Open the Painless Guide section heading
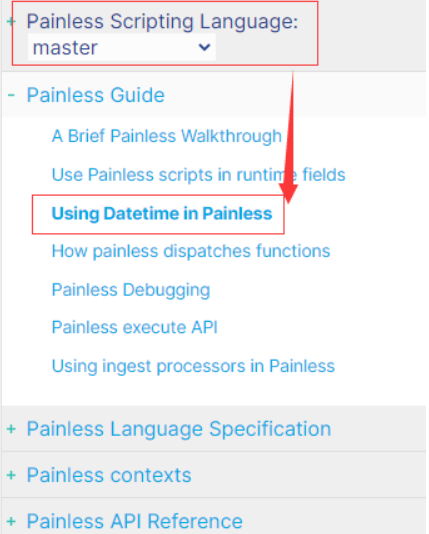This screenshot has height=534, width=429. (96, 95)
